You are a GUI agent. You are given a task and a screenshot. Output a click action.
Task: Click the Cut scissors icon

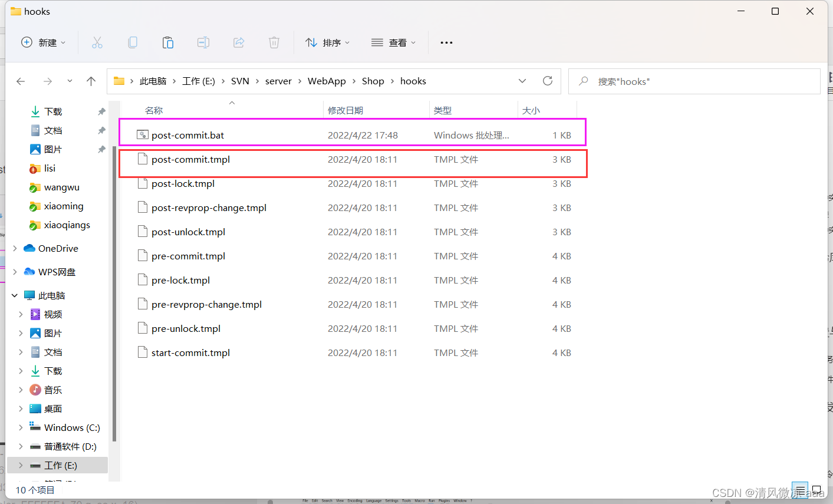tap(97, 42)
